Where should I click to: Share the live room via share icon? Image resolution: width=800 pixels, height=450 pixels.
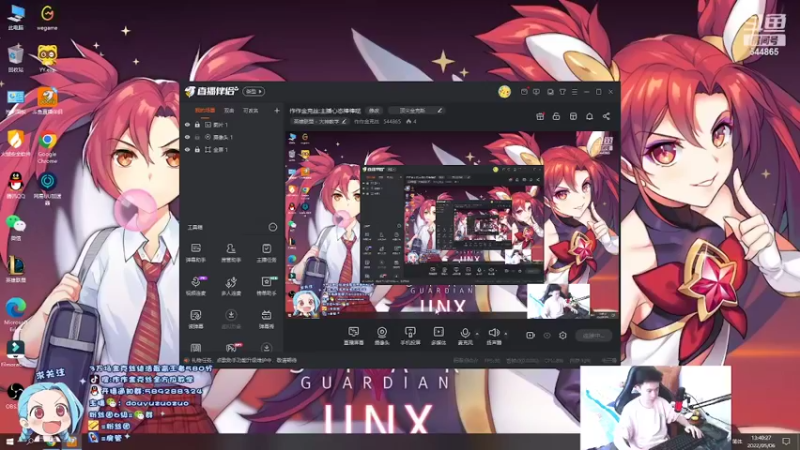(x=606, y=116)
